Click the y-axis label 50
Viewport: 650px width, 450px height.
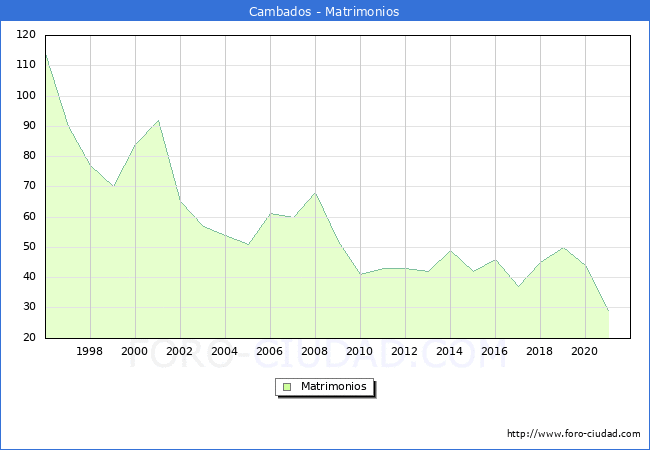click(29, 247)
